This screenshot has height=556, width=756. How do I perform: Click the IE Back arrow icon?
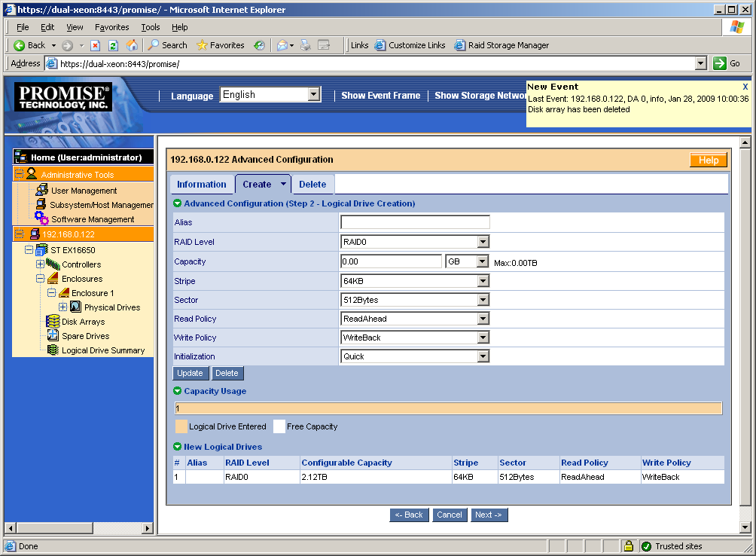click(x=20, y=45)
